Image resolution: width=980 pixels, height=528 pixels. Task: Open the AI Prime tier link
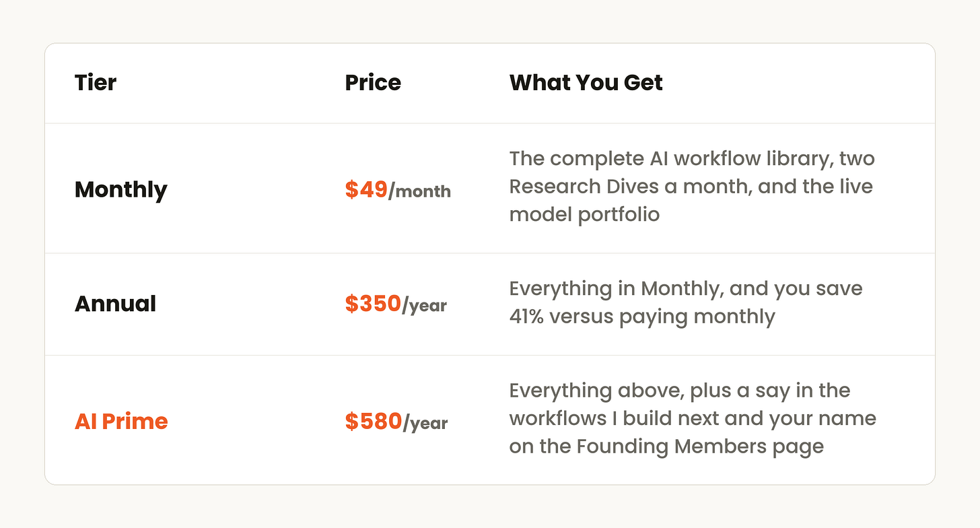(121, 421)
